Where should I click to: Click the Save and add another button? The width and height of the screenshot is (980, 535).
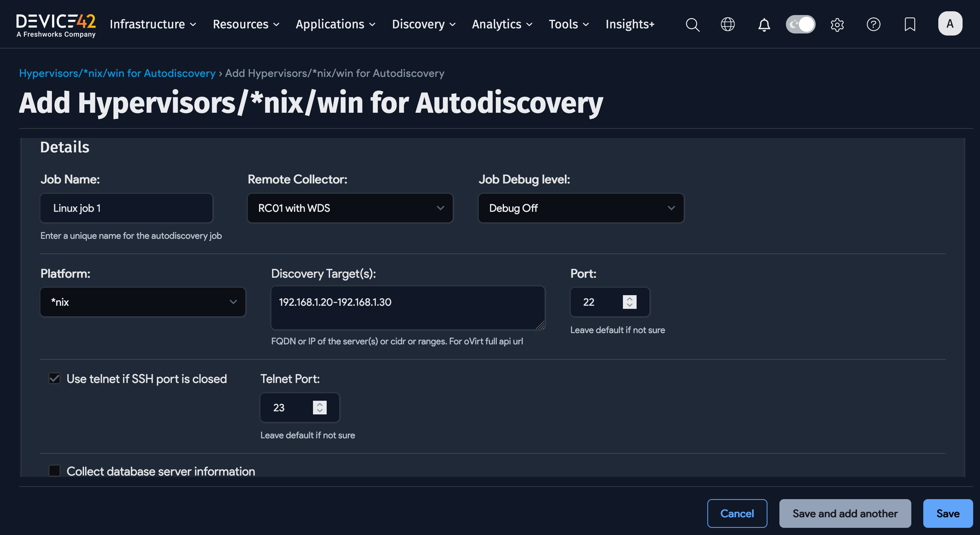pos(845,513)
